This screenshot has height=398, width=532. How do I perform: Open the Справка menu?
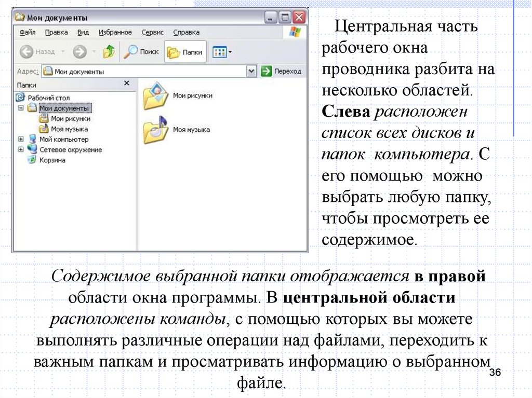tap(187, 32)
